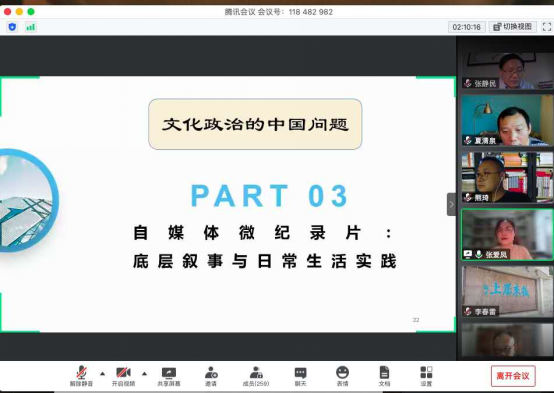
Task: Open microphone options arrow beside mute
Action: [102, 374]
